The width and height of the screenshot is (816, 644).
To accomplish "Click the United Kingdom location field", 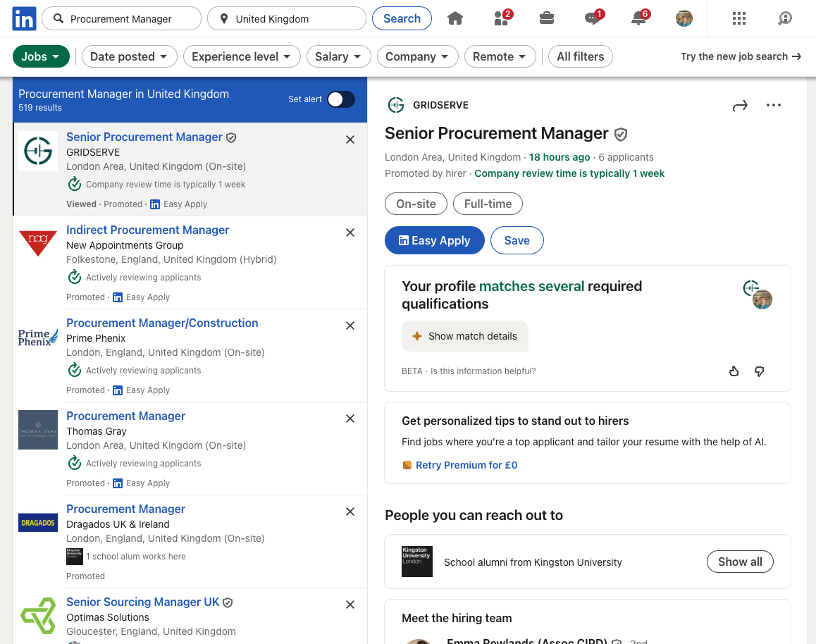I will pos(287,19).
